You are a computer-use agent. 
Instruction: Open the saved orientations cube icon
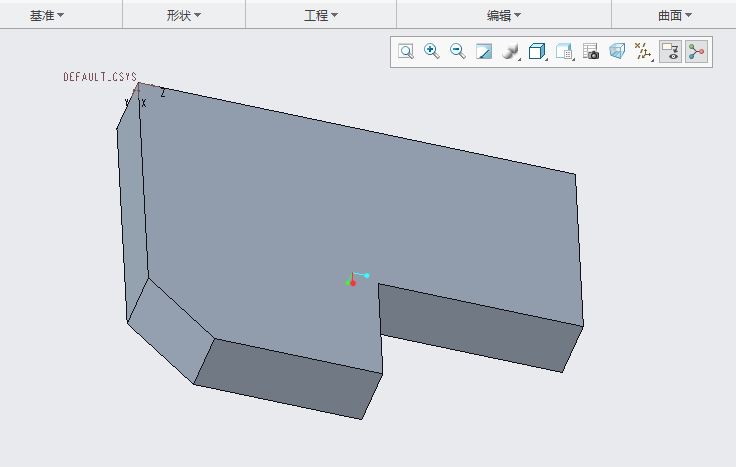click(x=537, y=52)
